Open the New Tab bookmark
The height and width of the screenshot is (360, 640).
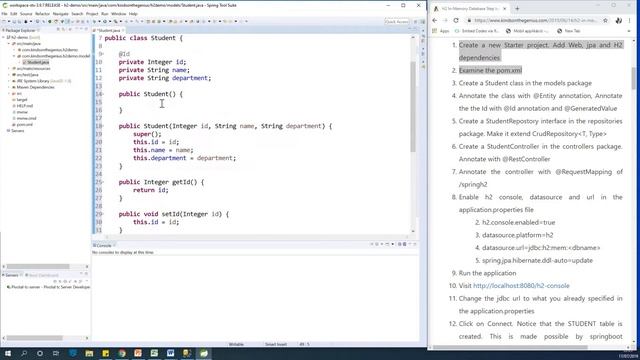tap(569, 31)
